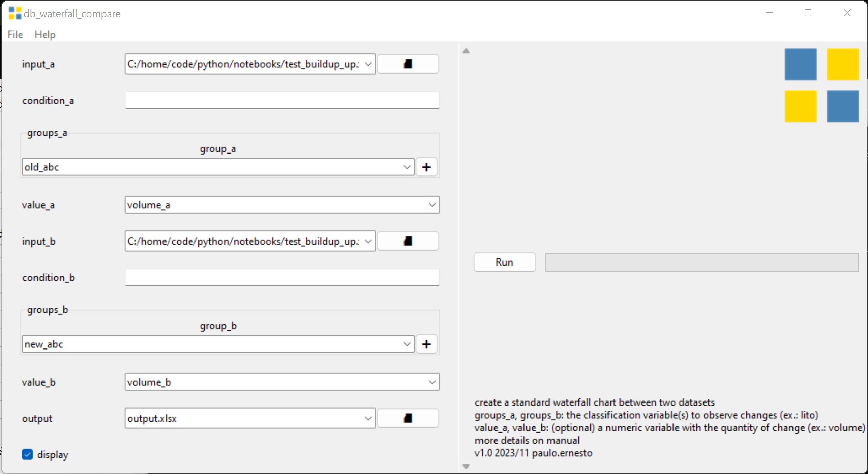Open the group_b dropdown showing new_abc
Viewport: 868px width, 474px height.
coord(407,344)
